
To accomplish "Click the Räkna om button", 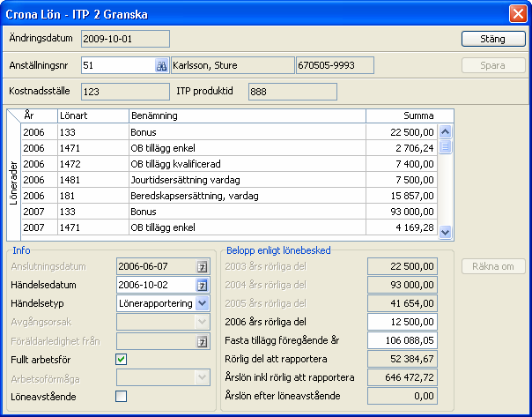I will pos(493,266).
